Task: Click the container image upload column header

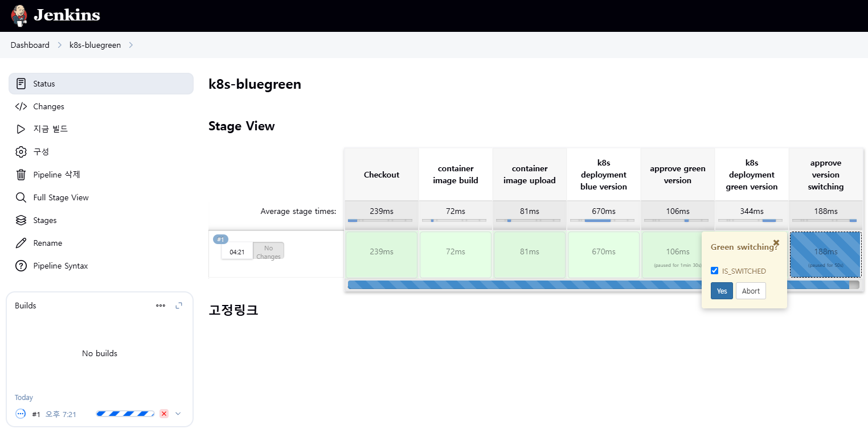Action: [x=530, y=175]
